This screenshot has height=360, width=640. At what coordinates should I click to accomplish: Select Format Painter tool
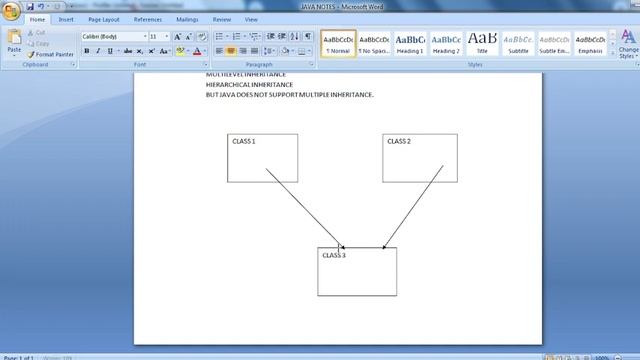point(51,54)
